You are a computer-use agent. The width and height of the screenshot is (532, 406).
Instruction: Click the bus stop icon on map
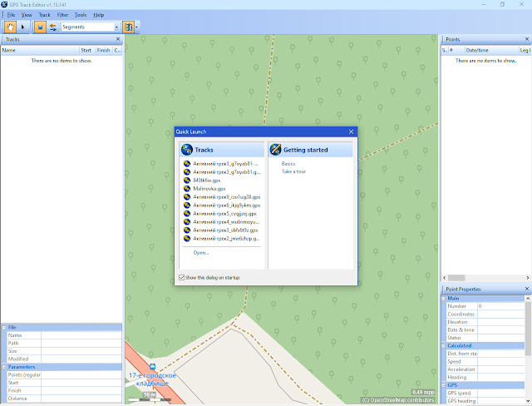click(x=152, y=367)
